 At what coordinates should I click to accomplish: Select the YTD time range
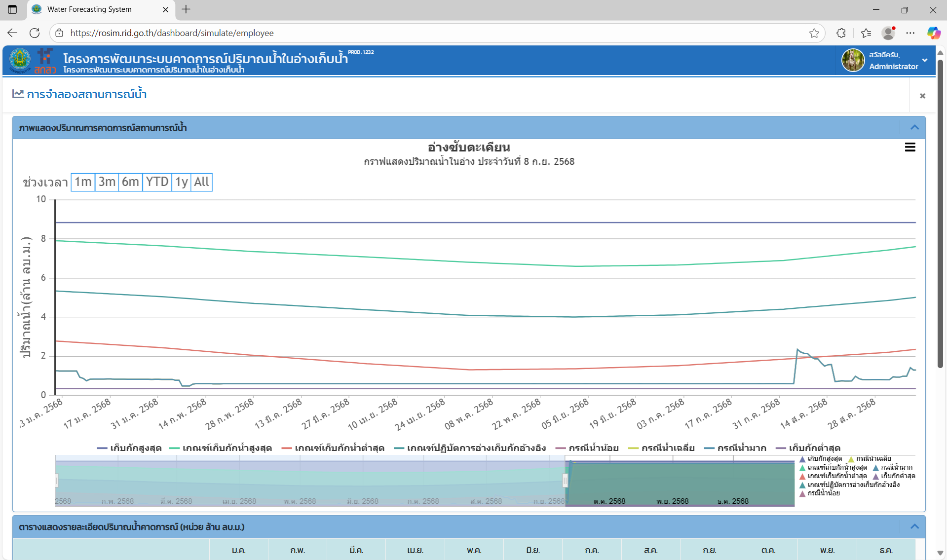click(x=157, y=182)
